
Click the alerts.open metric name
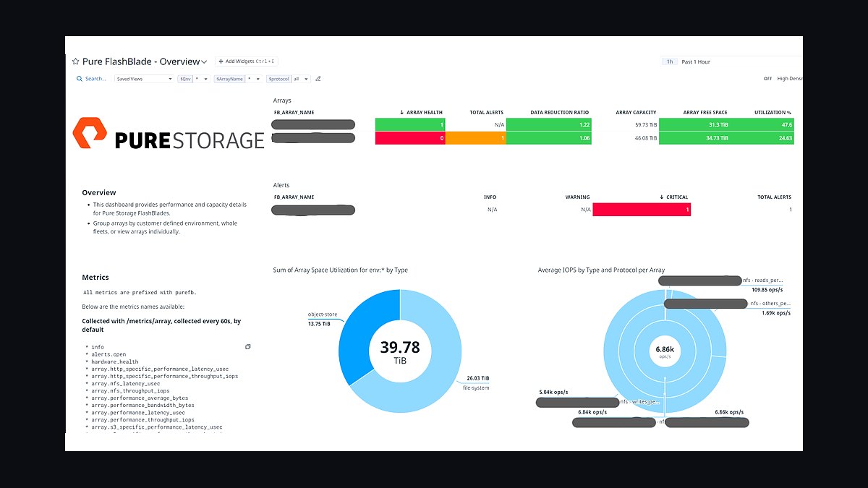pyautogui.click(x=109, y=354)
